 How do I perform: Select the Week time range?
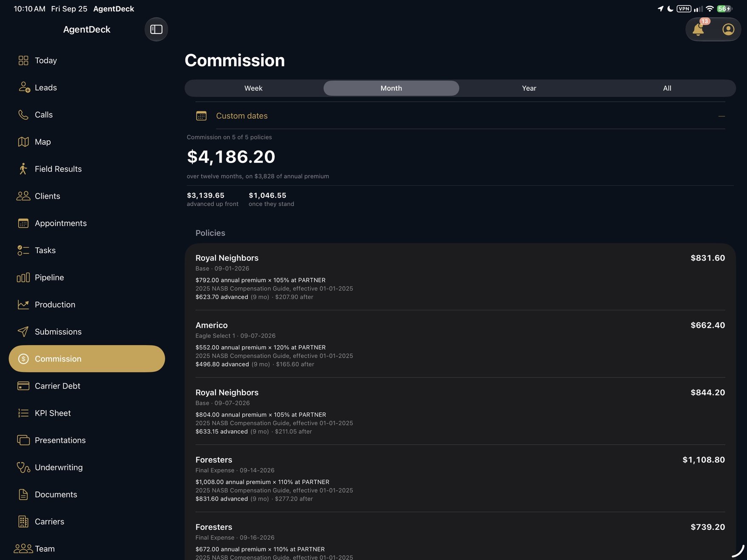pyautogui.click(x=253, y=88)
